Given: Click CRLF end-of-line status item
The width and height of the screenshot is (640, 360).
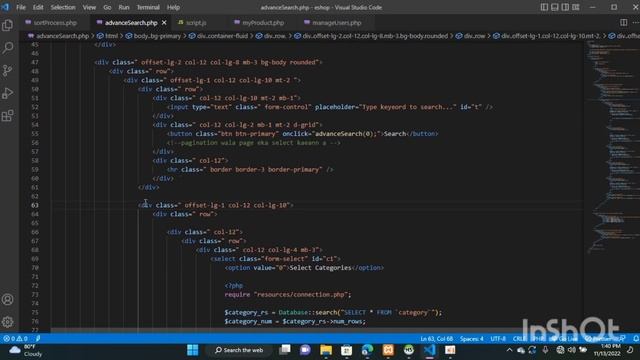Looking at the screenshot, I should click(519, 339).
